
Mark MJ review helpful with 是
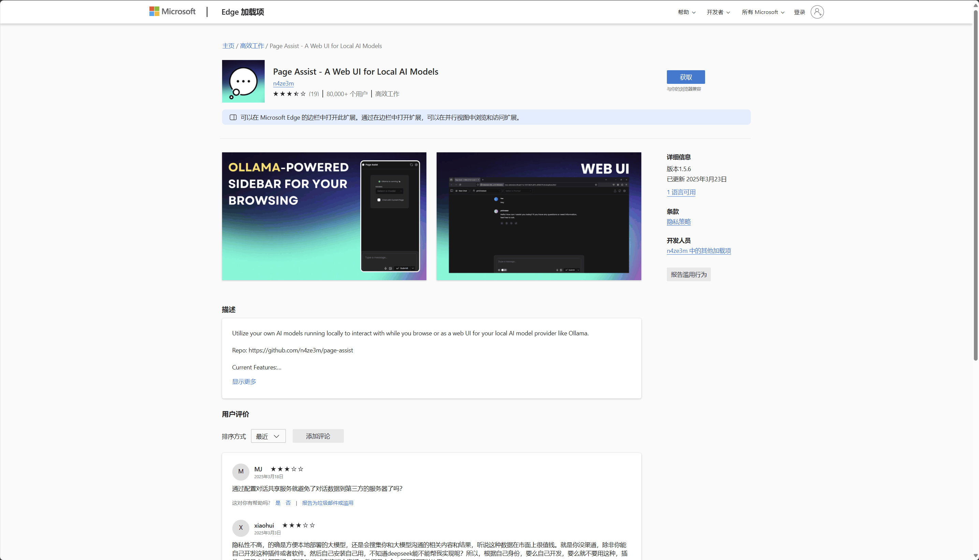coord(278,503)
